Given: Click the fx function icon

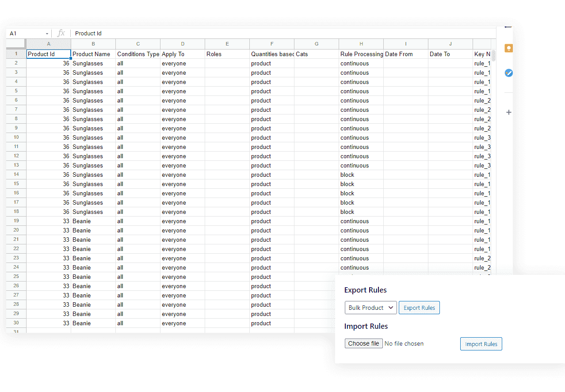Looking at the screenshot, I should (x=61, y=33).
